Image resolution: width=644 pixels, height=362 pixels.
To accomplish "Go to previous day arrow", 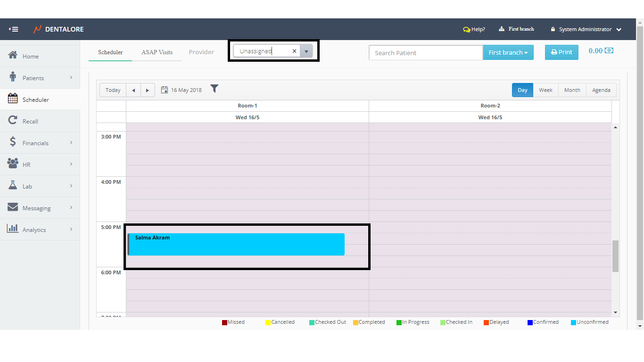I will (133, 90).
